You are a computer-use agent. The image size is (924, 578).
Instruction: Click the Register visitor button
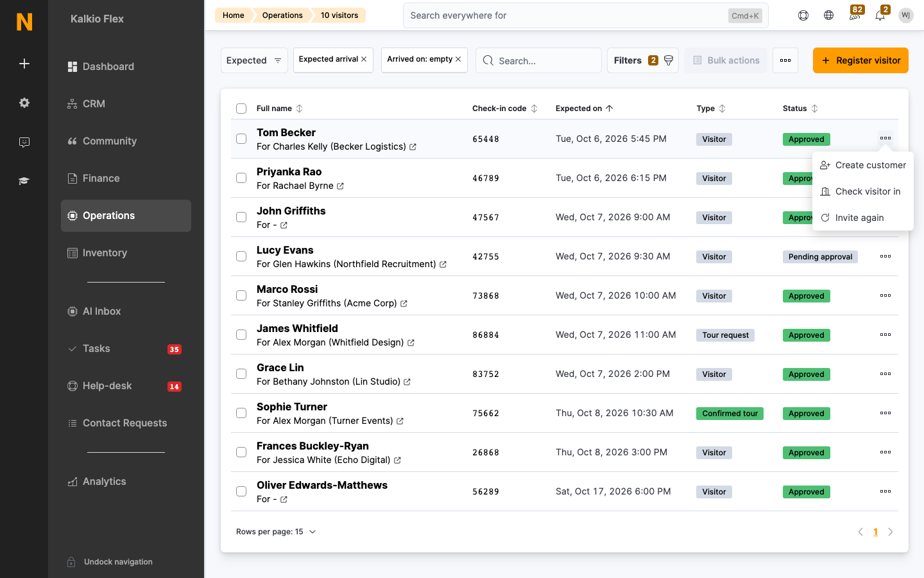tap(860, 60)
